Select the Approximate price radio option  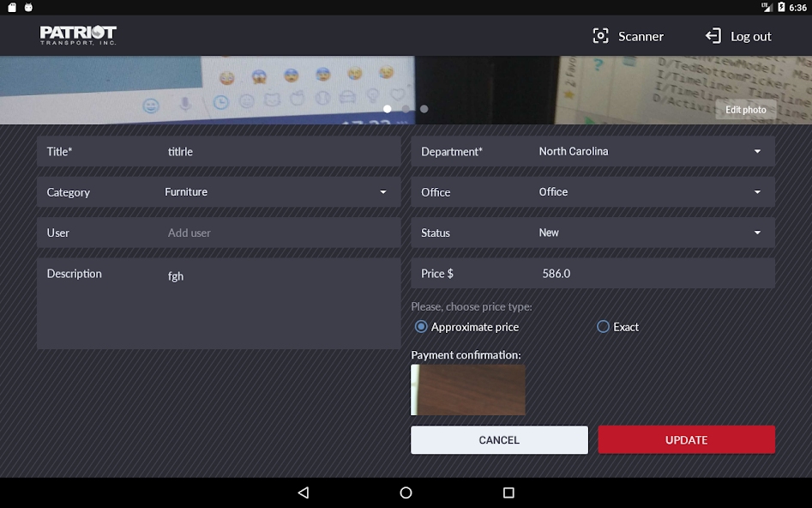(421, 327)
